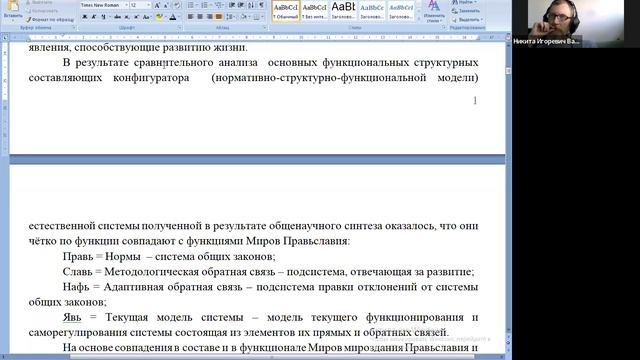Apply the large 'AaBb' Heading 1 style
This screenshot has width=640, height=360.
tap(343, 11)
